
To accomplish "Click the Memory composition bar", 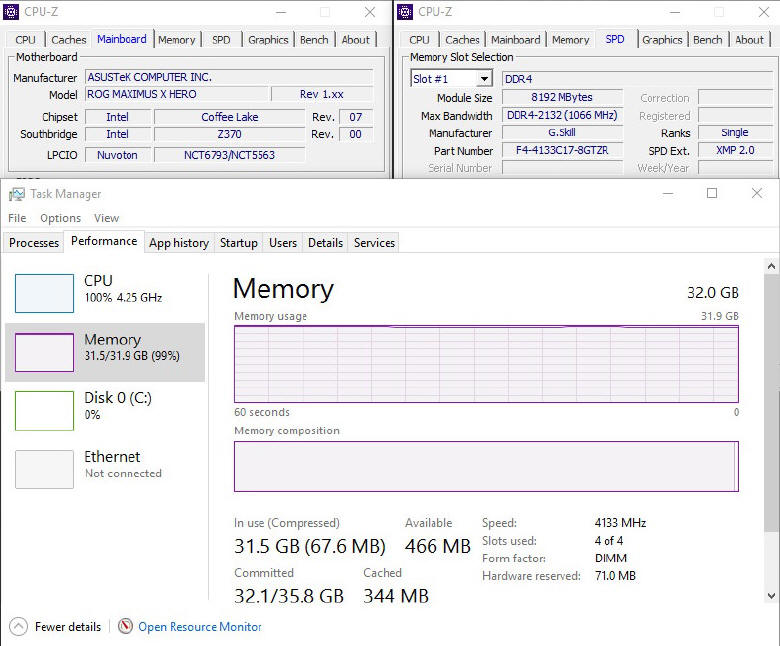I will click(x=486, y=466).
